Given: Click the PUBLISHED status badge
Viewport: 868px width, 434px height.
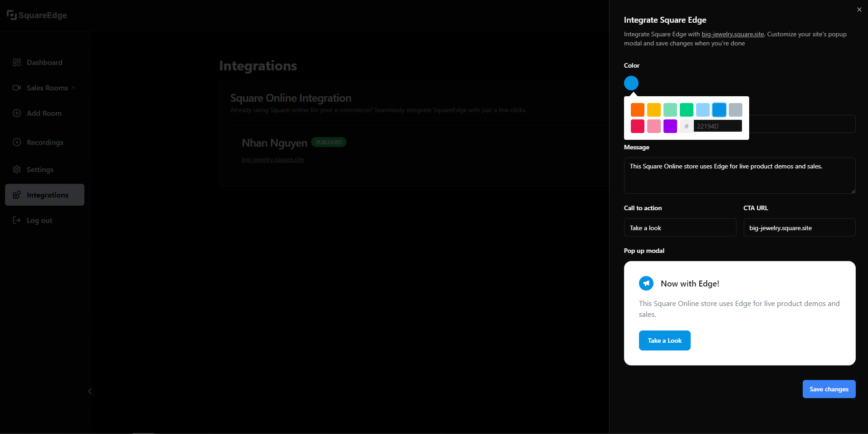Looking at the screenshot, I should [x=329, y=142].
